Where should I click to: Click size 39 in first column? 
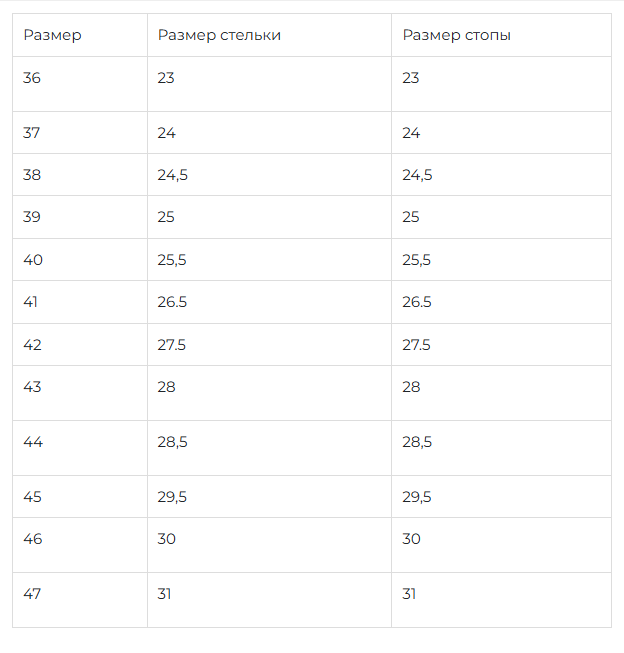(32, 217)
